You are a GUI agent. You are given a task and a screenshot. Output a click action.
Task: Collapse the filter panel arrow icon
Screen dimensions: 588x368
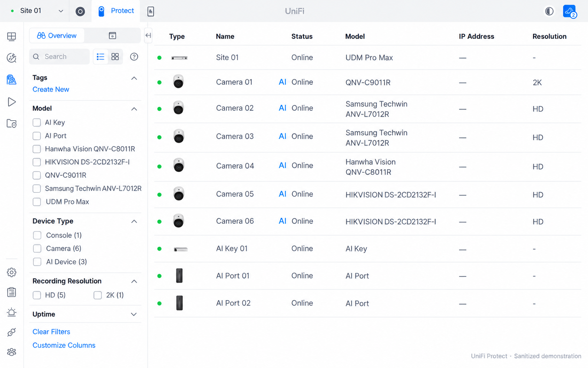(148, 36)
